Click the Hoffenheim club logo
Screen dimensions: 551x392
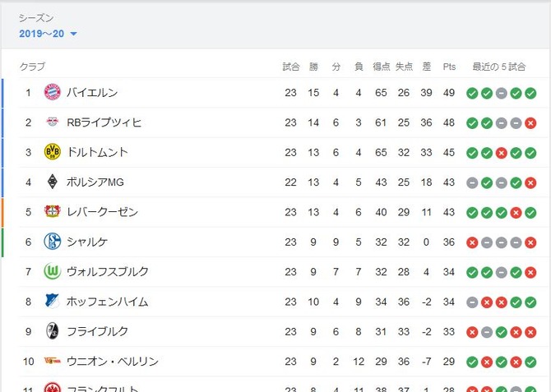click(53, 302)
